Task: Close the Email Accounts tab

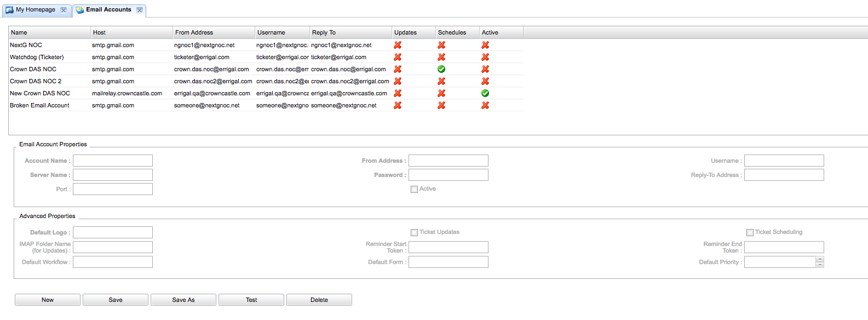Action: [x=140, y=10]
